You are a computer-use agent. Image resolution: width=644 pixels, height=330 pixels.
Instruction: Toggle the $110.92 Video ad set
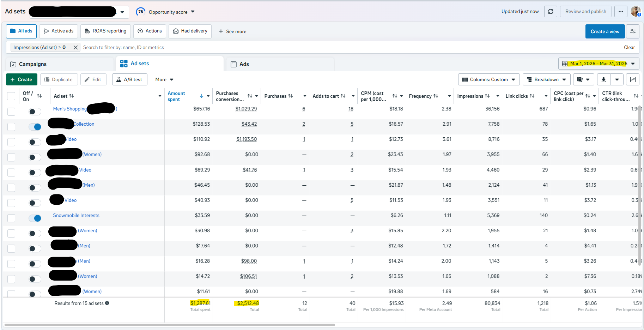(35, 142)
